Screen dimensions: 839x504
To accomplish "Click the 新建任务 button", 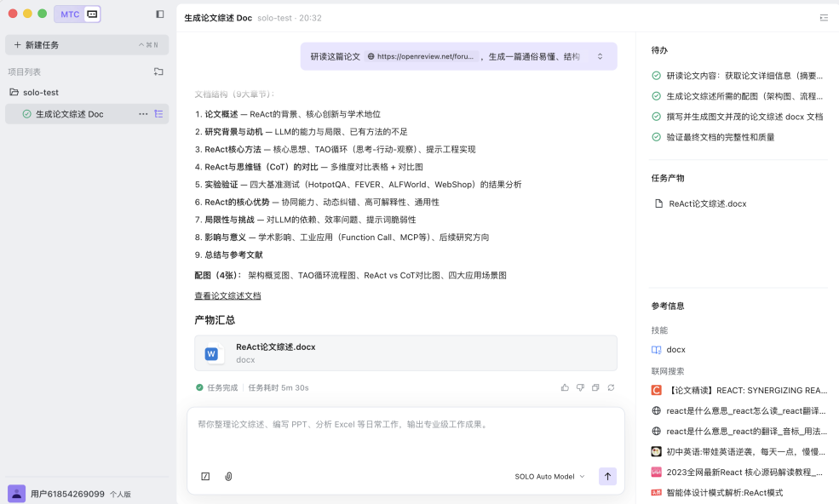I will click(87, 45).
